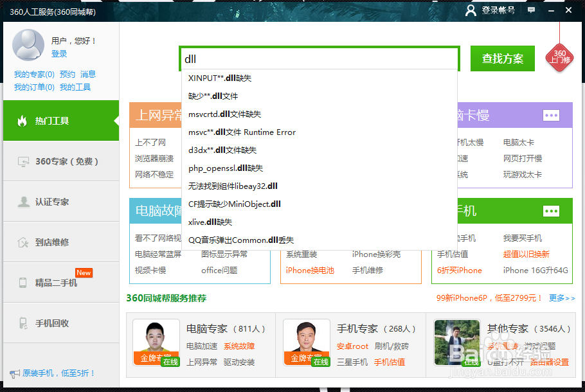585x392 pixels.
Task: Click the search input containing dll
Action: [318, 58]
